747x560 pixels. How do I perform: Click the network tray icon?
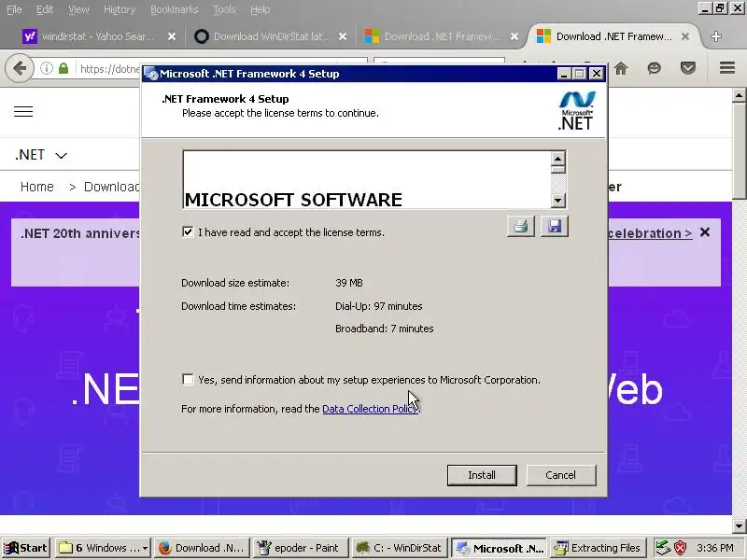point(663,548)
